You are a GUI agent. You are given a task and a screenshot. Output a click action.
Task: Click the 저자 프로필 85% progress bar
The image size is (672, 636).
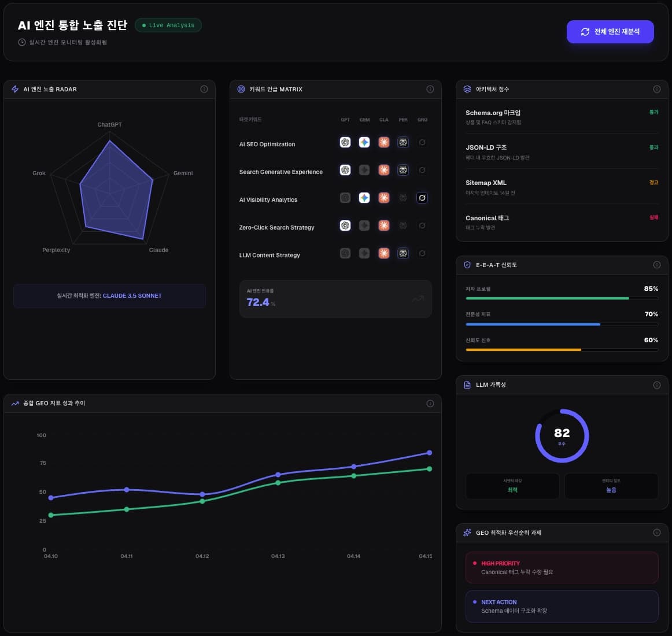click(562, 298)
